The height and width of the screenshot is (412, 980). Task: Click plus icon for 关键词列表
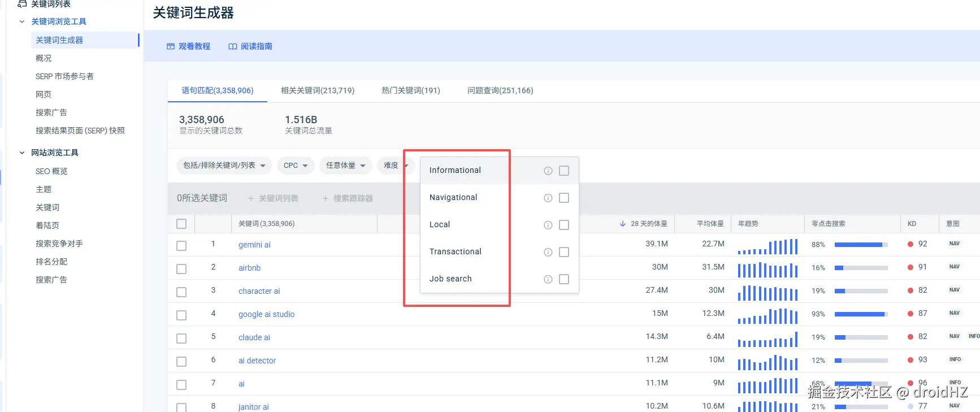[251, 198]
